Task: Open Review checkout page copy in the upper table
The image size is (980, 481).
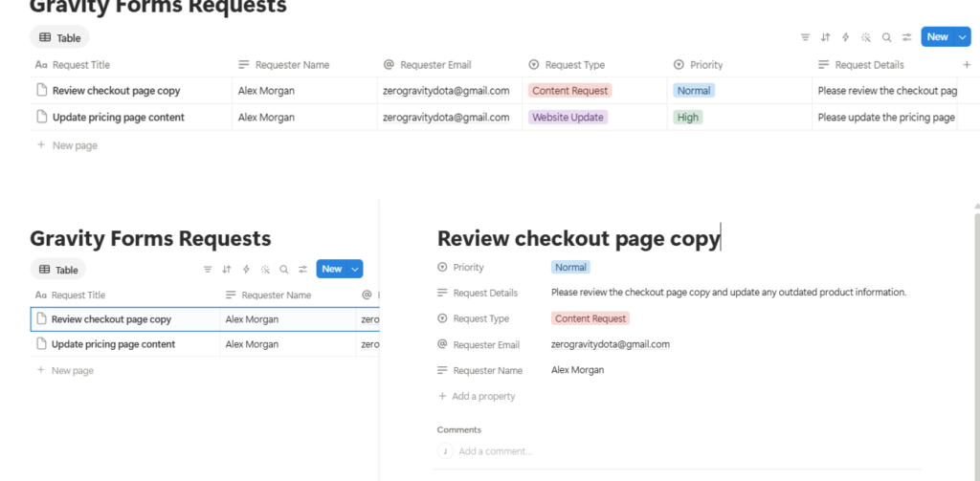Action: pyautogui.click(x=116, y=91)
